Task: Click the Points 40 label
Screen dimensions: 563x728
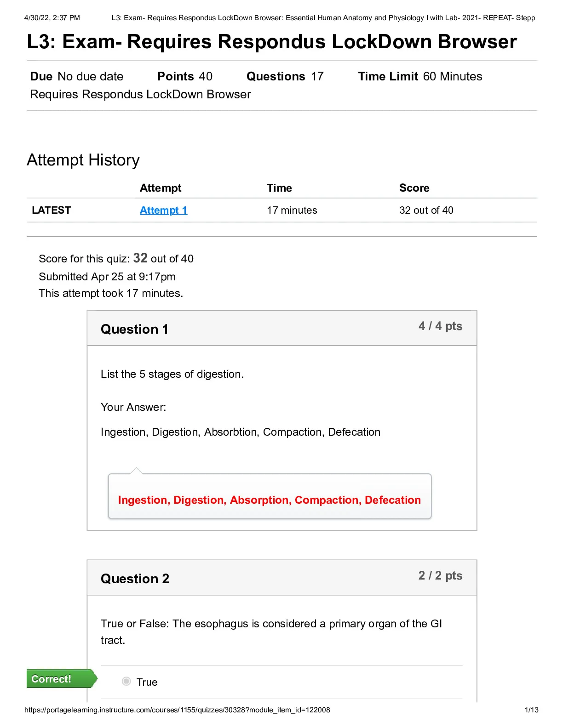Action: pyautogui.click(x=185, y=76)
